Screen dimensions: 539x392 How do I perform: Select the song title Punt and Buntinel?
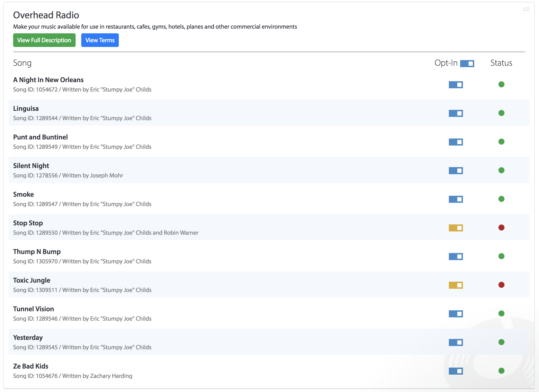tap(40, 137)
